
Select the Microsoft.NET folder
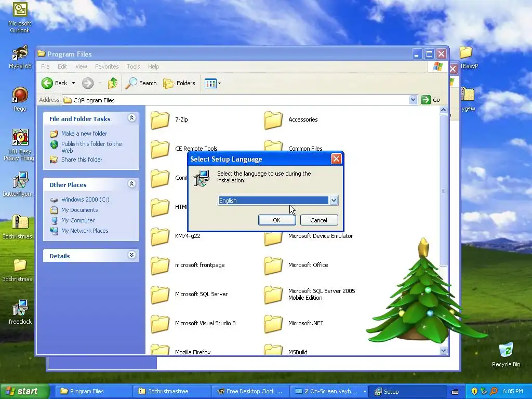[x=294, y=323]
